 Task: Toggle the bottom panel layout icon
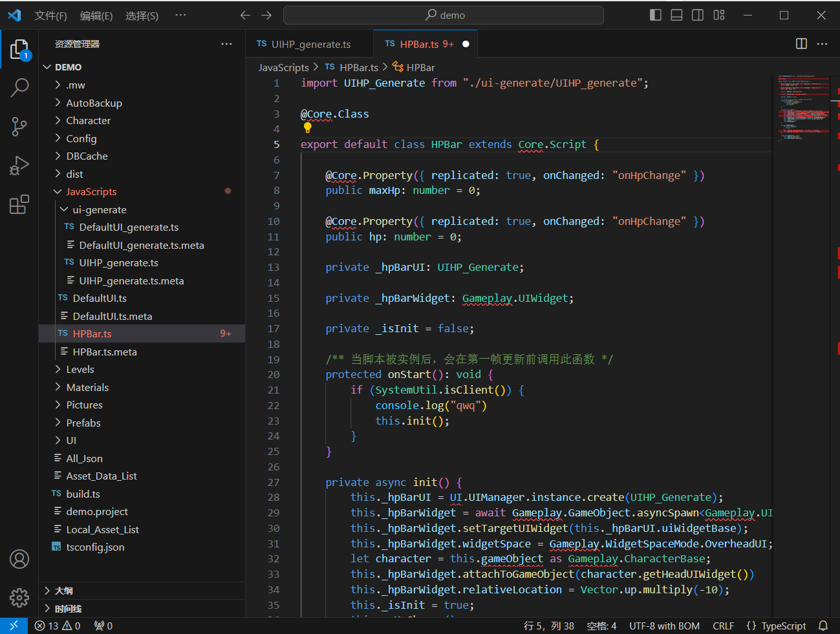[676, 15]
